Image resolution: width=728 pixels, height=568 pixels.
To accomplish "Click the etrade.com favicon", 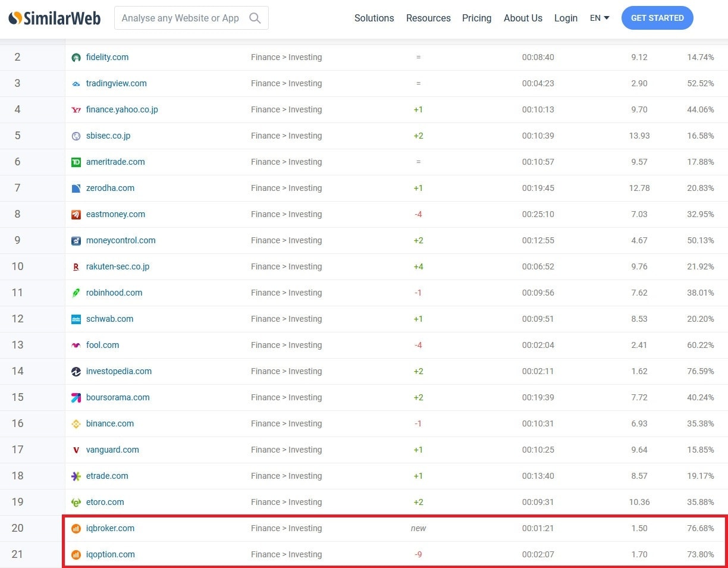I will pos(76,476).
